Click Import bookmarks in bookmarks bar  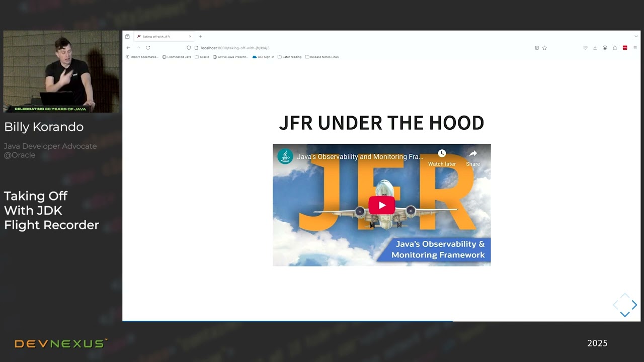point(141,57)
